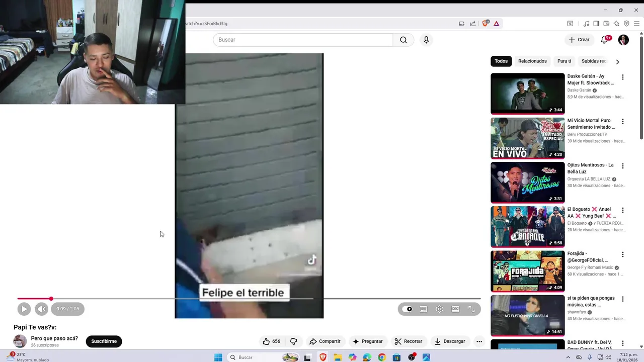Dislike the video with thumbs down
Viewport: 644px width, 362px height.
pos(293,341)
